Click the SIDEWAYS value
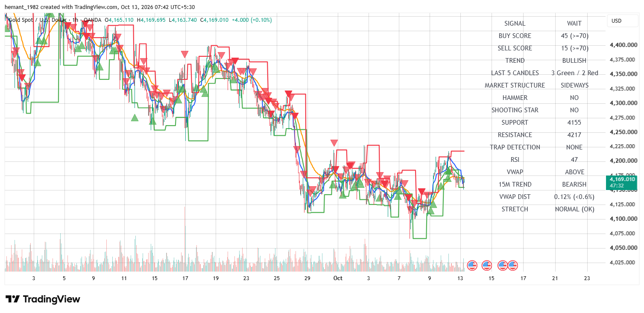This screenshot has height=313, width=644. point(574,85)
